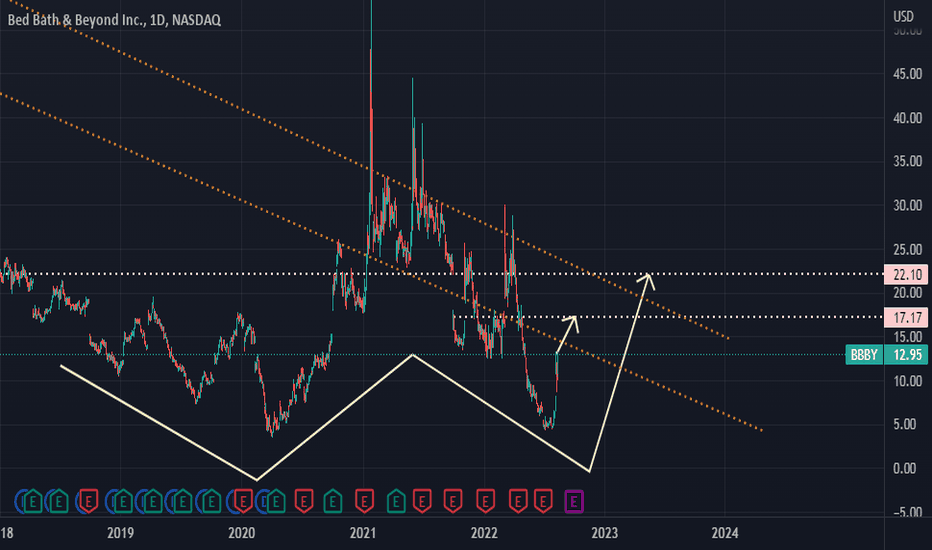
Task: Click the 30.00 price axis value
Action: (x=908, y=205)
